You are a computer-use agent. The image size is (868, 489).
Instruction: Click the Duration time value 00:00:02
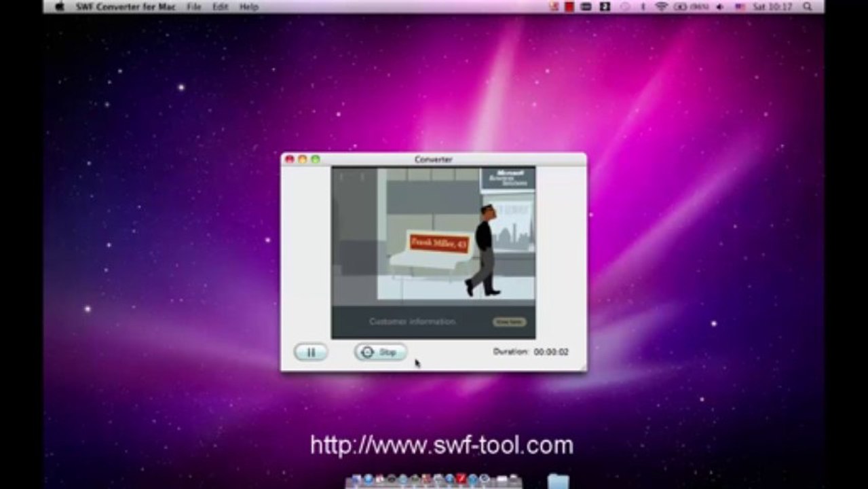coord(551,352)
